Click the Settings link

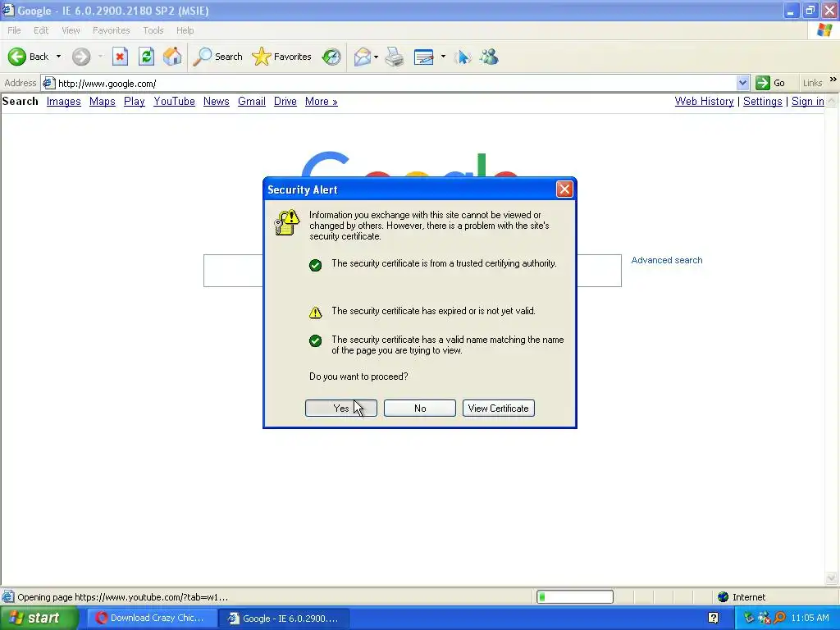[762, 101]
